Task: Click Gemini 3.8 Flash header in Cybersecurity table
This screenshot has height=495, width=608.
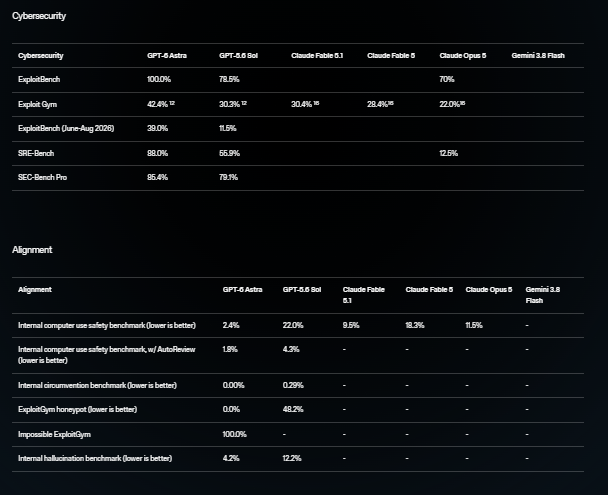Action: coord(538,55)
